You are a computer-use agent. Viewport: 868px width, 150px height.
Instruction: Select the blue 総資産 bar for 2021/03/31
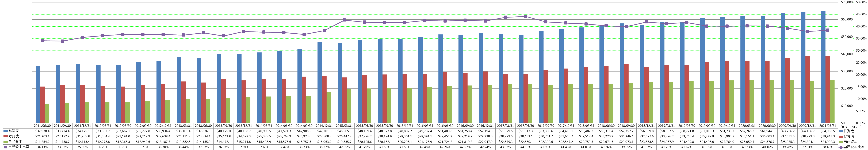click(x=823, y=67)
